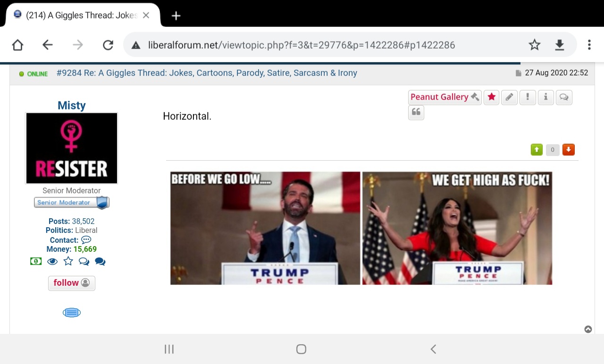Click the solid speech bubbles profile icon
Viewport: 604px width, 364px height.
coord(100,261)
